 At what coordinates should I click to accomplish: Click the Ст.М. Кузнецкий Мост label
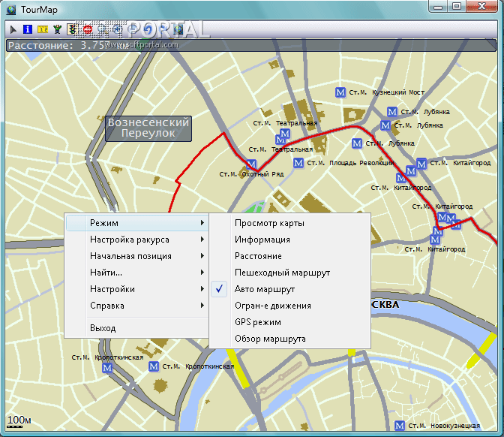coord(387,92)
